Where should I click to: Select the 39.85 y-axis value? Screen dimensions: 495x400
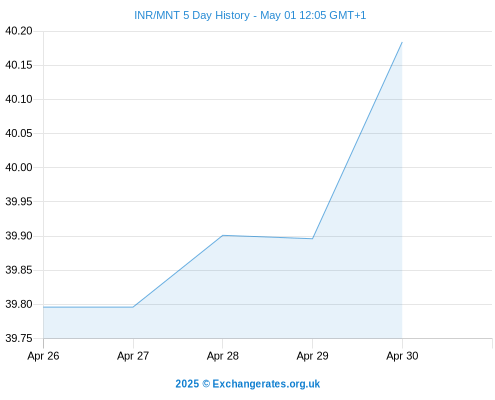pos(19,270)
